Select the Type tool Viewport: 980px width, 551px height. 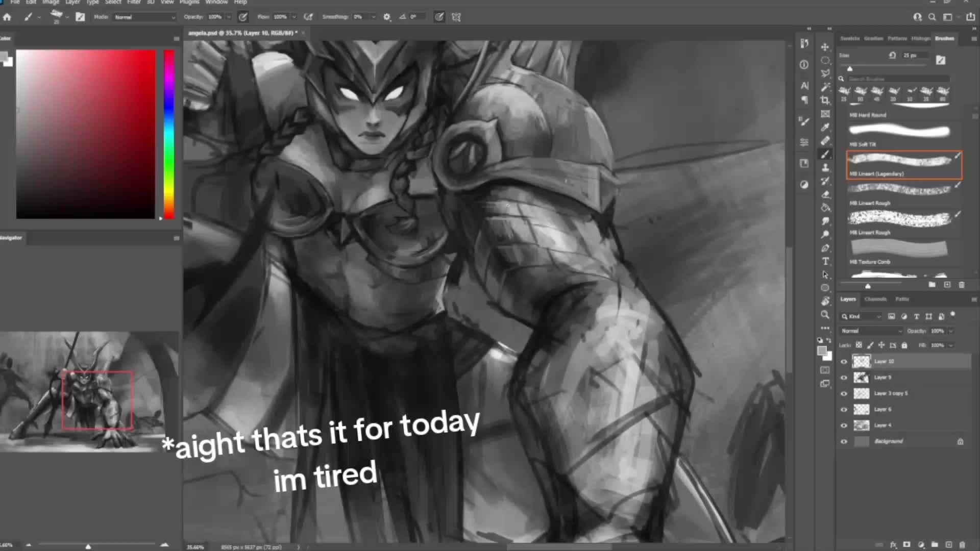point(825,261)
